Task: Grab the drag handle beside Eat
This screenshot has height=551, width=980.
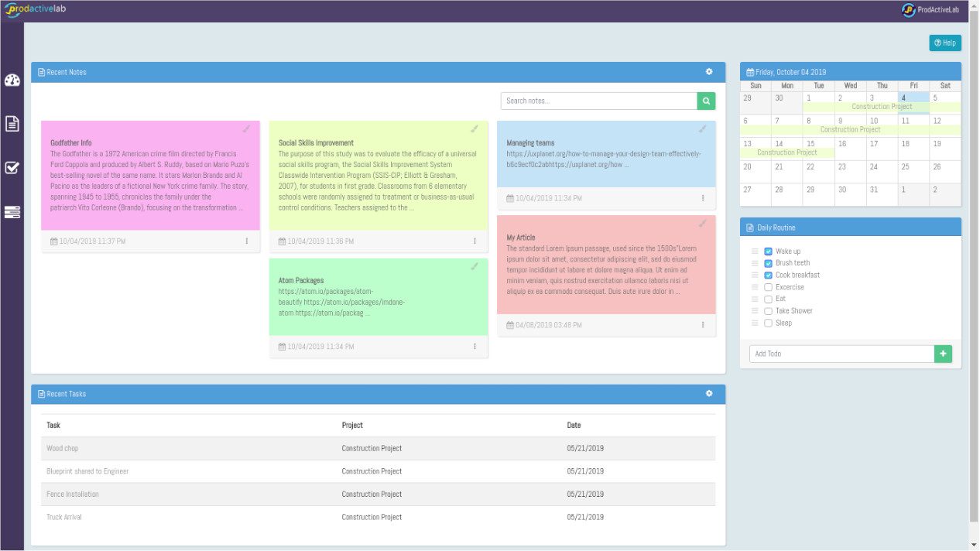Action: tap(755, 299)
